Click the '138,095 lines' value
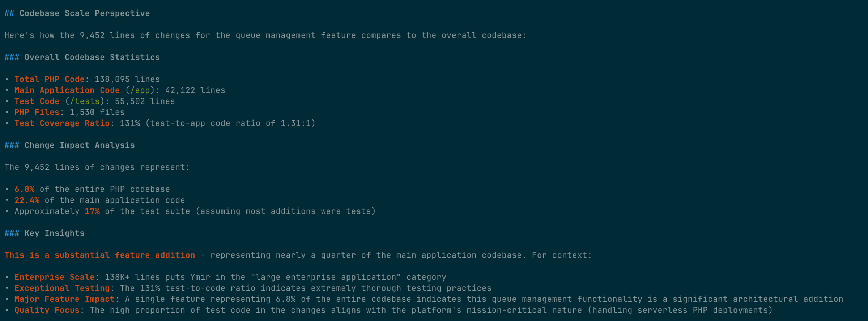 pyautogui.click(x=127, y=79)
